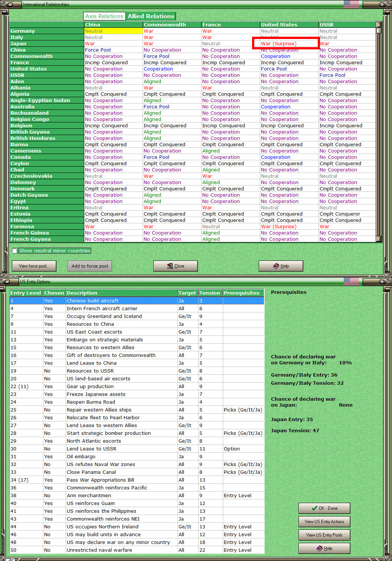392x561 pixels.
Task: Click the China column header
Action: [x=113, y=25]
